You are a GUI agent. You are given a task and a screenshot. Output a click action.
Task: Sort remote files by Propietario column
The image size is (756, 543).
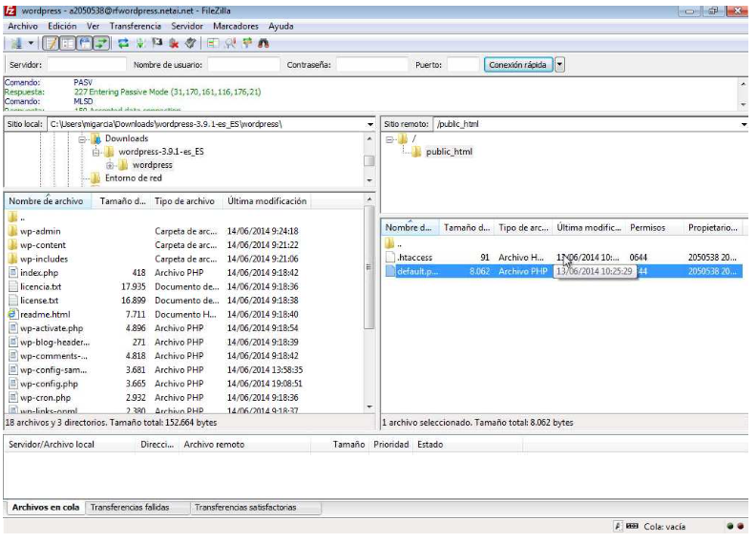(713, 228)
